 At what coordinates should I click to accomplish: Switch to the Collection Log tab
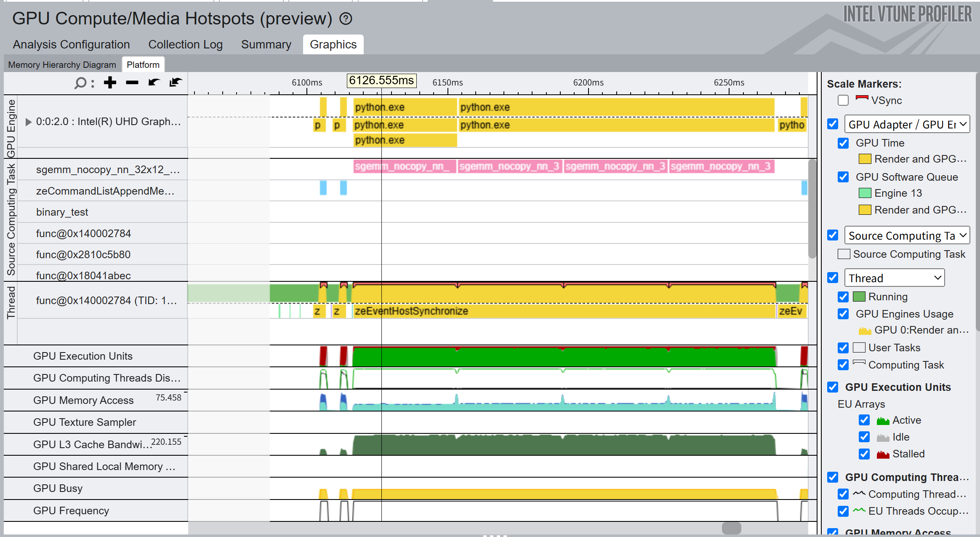tap(186, 44)
